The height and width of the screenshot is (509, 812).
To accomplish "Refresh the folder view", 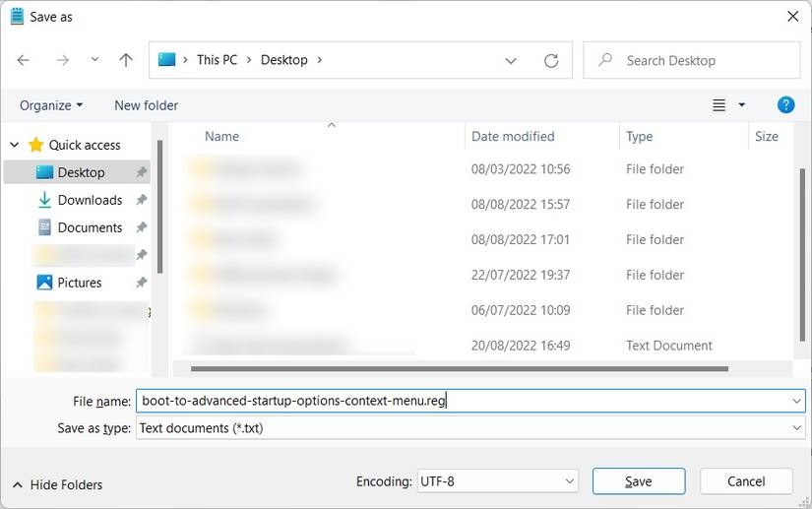I will (x=551, y=61).
